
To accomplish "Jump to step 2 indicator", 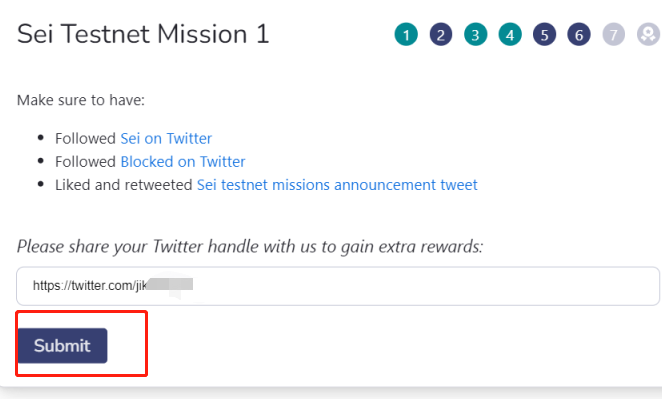I will [x=441, y=34].
